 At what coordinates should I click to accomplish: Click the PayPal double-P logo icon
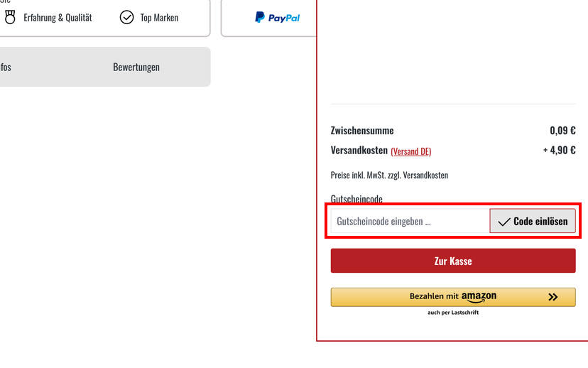pos(260,17)
